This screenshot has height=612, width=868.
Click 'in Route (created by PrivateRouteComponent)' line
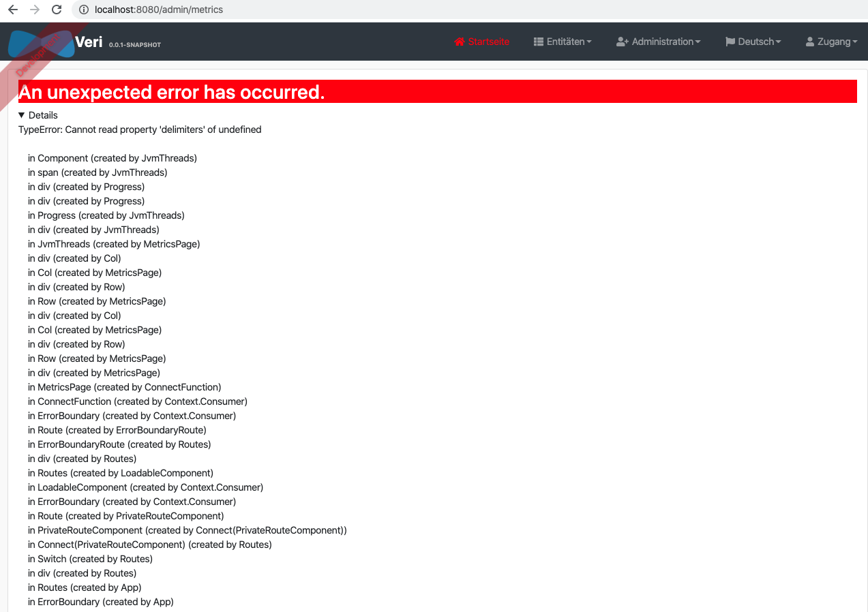pyautogui.click(x=126, y=516)
